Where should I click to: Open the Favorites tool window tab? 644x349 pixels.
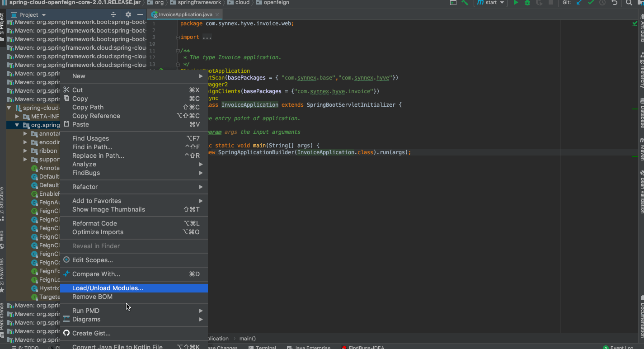2,276
